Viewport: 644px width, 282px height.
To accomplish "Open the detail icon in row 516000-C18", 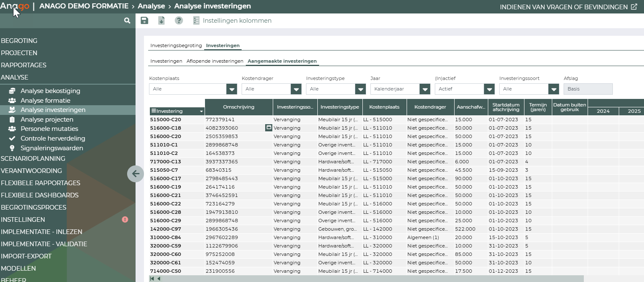I will tap(269, 128).
